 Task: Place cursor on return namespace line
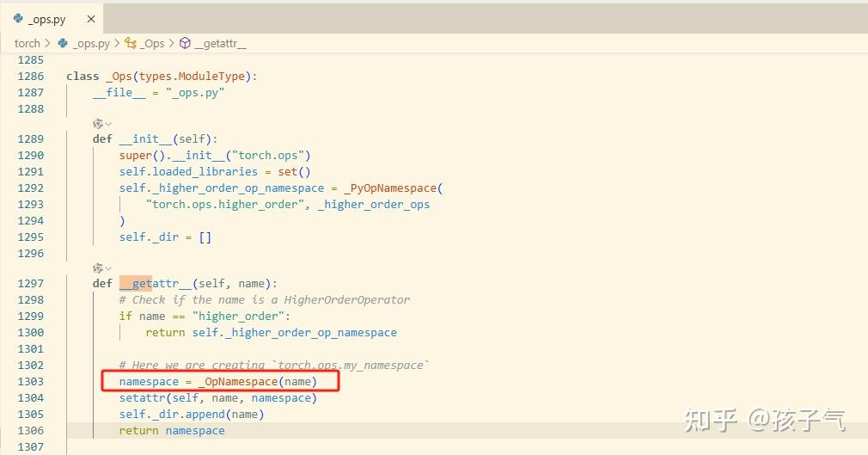pos(172,431)
